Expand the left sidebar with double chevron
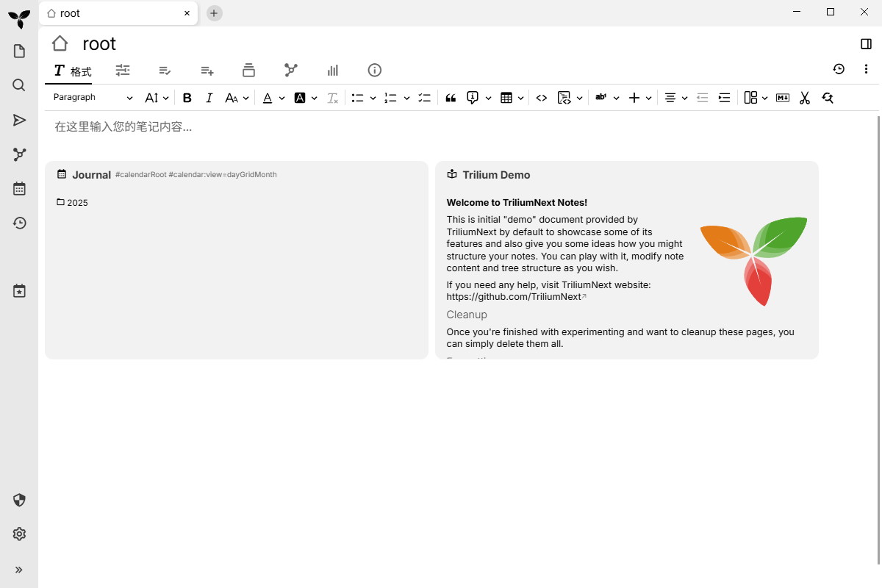Viewport: 882px width, 588px height. (x=19, y=570)
